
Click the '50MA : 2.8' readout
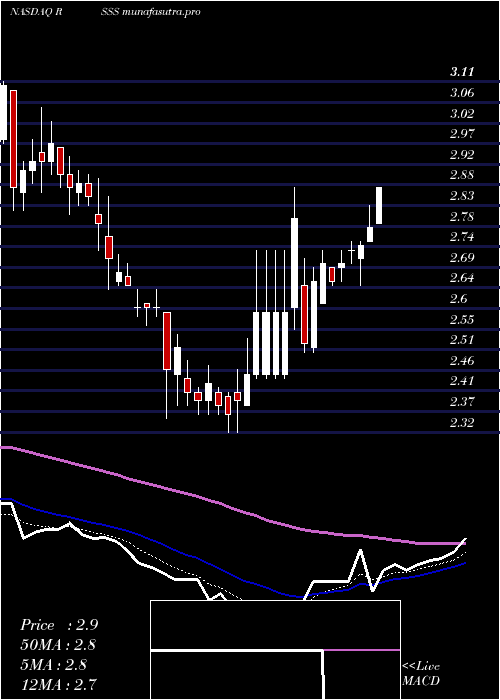pos(58,645)
